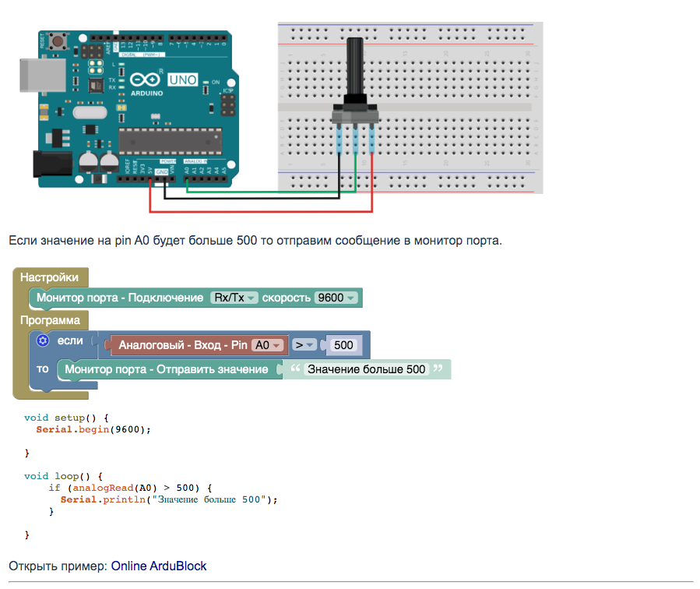
Task: Click the opening quote mark of the text block
Action: 295,369
